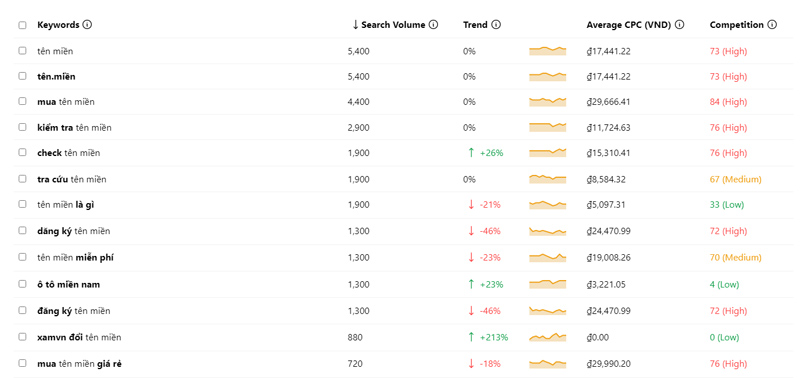This screenshot has width=800, height=378.
Task: Open the tên miền miễn phí keyword
Action: pos(76,258)
